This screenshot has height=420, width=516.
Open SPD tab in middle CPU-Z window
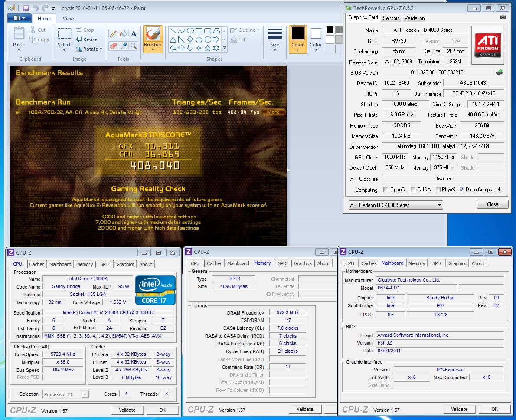tap(282, 263)
